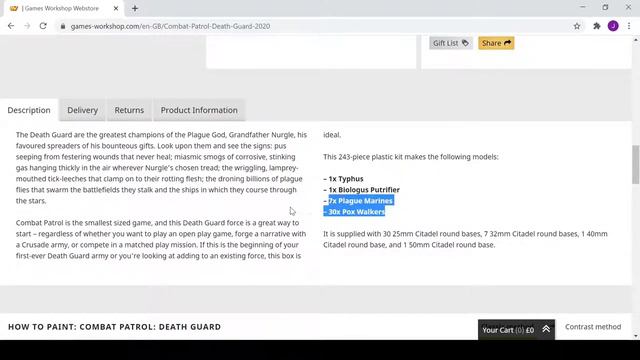The width and height of the screenshot is (640, 360).
Task: Open a new browser tab
Action: point(135,8)
